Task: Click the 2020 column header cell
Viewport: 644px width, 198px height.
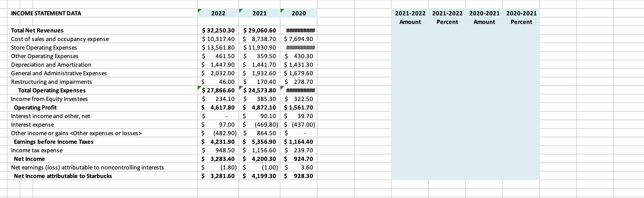Action: [299, 13]
